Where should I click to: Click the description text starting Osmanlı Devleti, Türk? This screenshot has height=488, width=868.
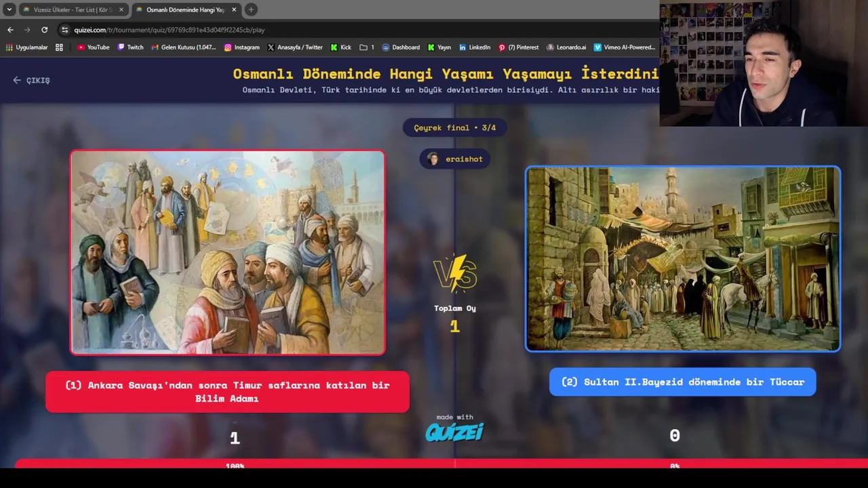(x=451, y=89)
